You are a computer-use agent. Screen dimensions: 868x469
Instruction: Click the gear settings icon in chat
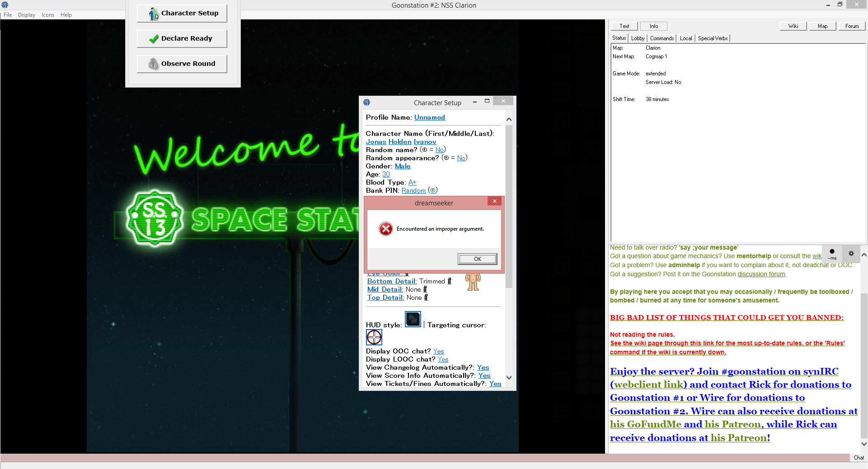click(x=851, y=254)
